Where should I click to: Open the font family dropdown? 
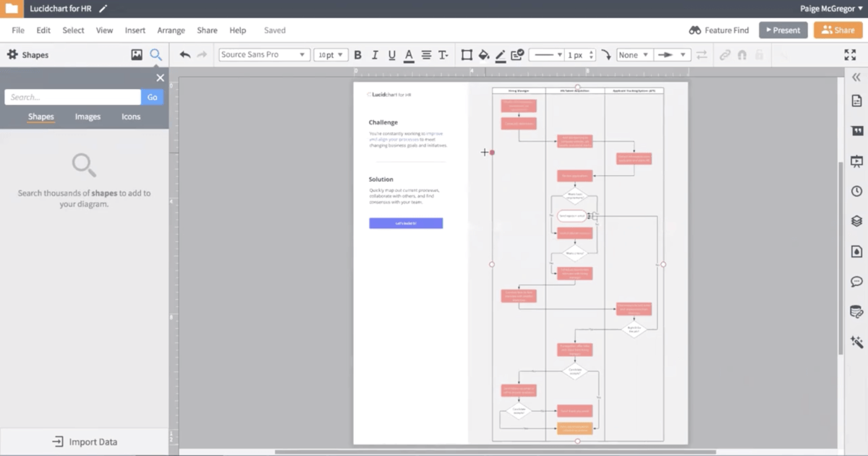[x=264, y=54]
